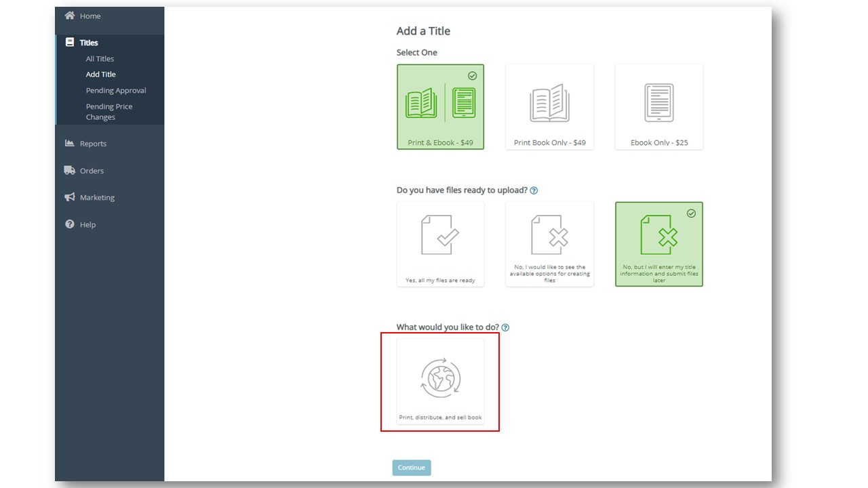Screen dimensions: 868x488
Task: Open the Home menu label
Action: (x=90, y=16)
